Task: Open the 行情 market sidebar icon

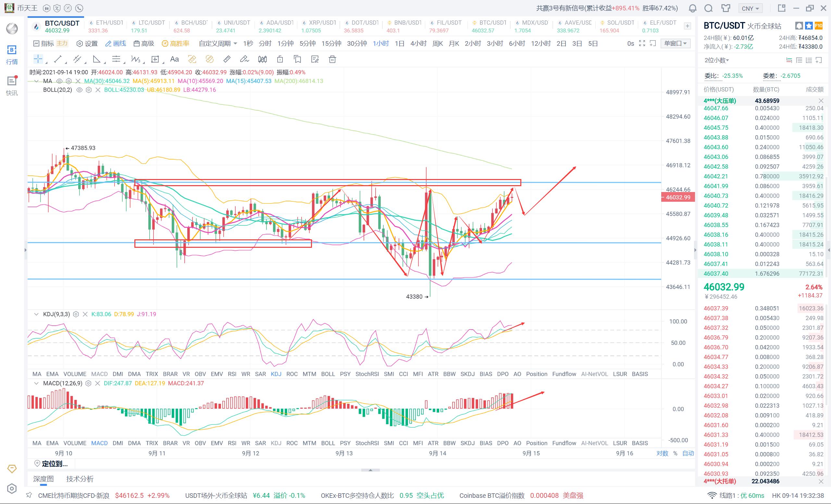Action: coord(12,55)
